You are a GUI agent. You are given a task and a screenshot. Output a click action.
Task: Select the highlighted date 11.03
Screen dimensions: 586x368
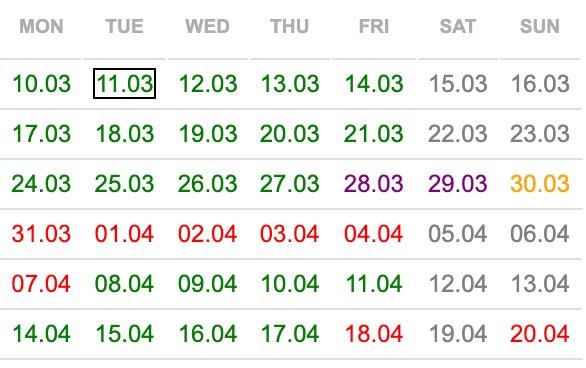[124, 83]
